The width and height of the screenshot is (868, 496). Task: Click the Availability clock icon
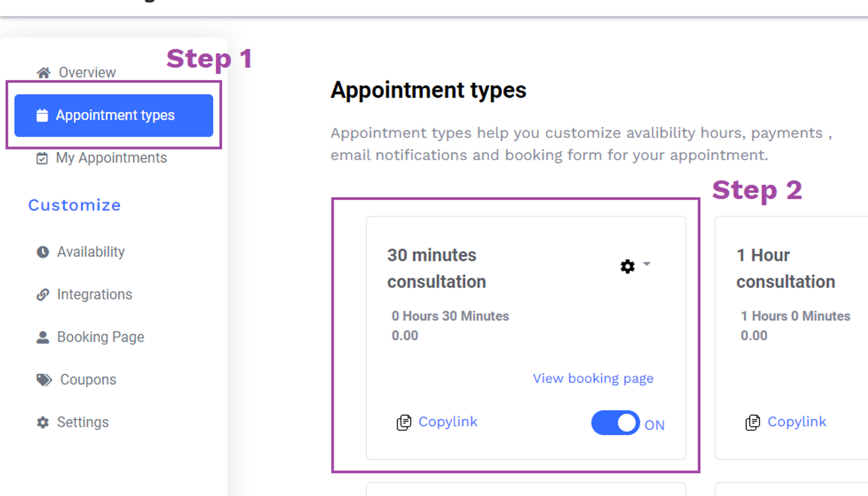(x=43, y=252)
